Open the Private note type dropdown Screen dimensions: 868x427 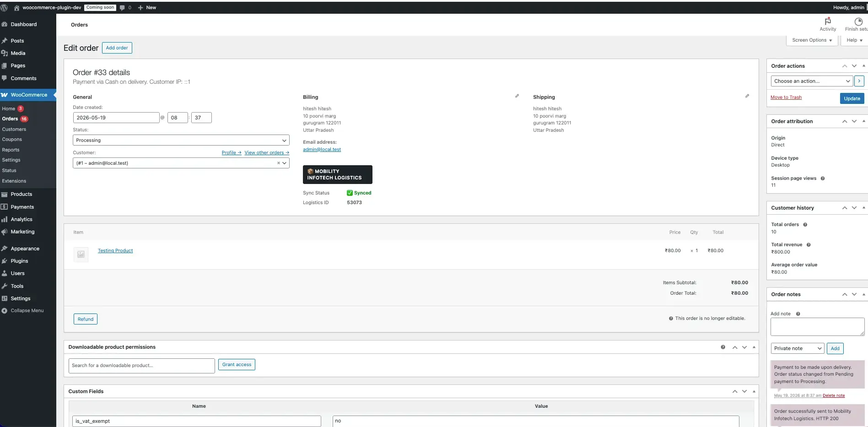pyautogui.click(x=798, y=348)
